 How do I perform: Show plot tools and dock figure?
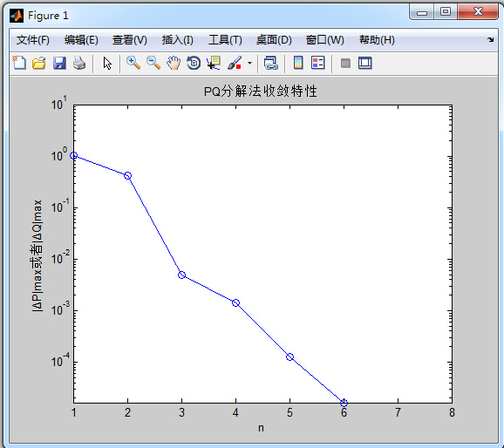[x=365, y=63]
